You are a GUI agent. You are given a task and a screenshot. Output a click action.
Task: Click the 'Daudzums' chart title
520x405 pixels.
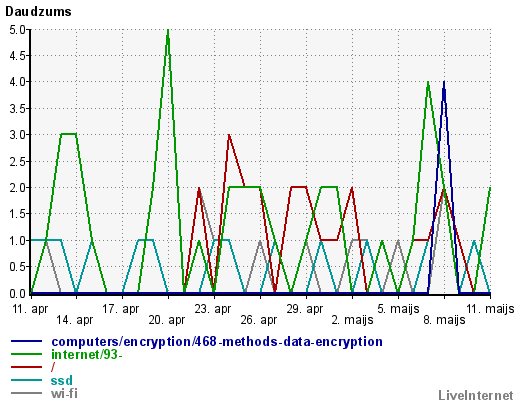tap(38, 12)
